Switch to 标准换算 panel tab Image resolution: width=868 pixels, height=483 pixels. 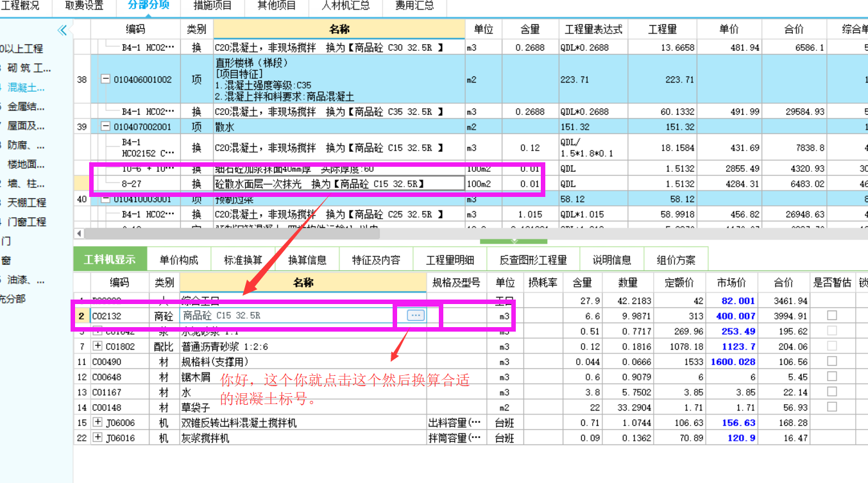[243, 260]
